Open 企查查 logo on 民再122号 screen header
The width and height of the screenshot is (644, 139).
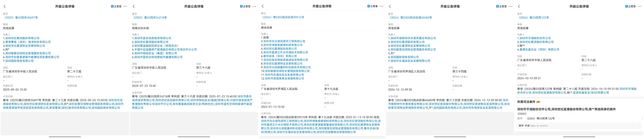630,6
